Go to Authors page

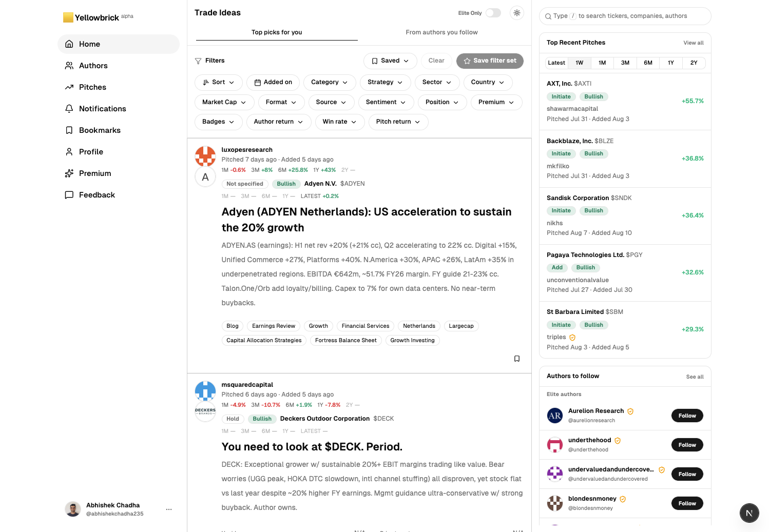pyautogui.click(x=119, y=66)
